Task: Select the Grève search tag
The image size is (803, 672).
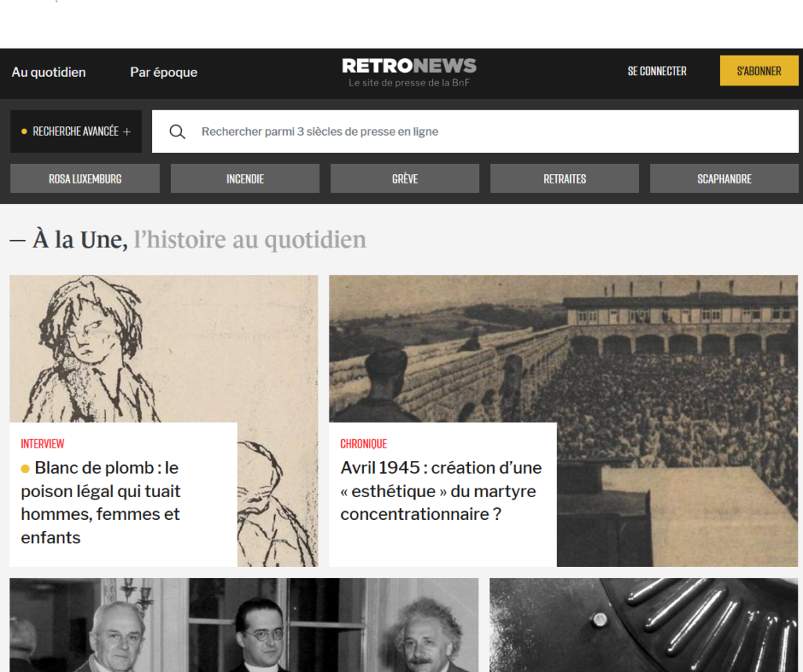Action: [x=405, y=179]
